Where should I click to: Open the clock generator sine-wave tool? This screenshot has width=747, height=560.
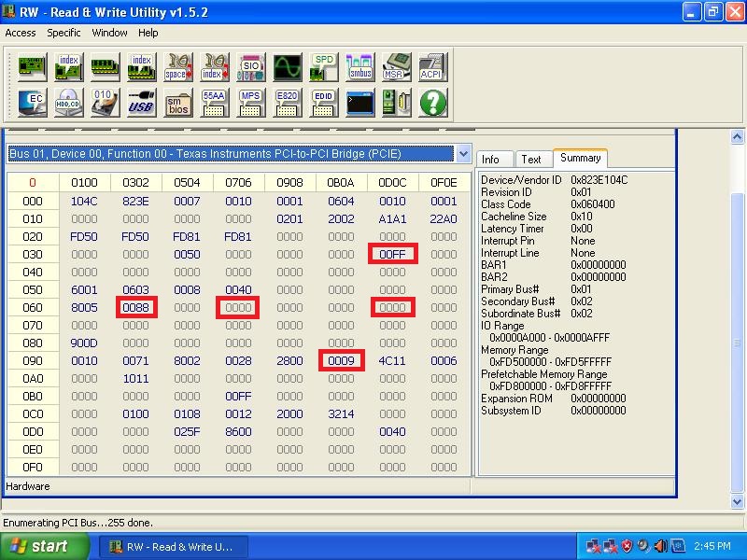pos(288,66)
